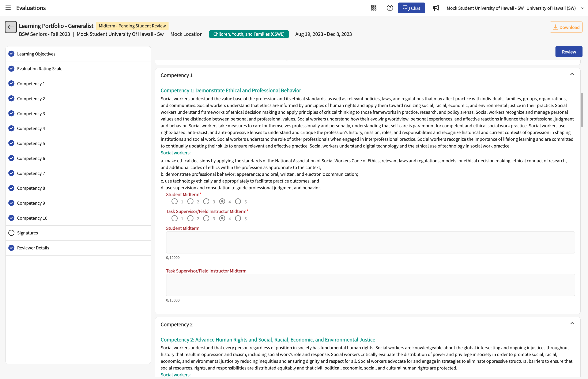Open the Signatures section
Viewport: 588px width, 379px height.
[78, 233]
